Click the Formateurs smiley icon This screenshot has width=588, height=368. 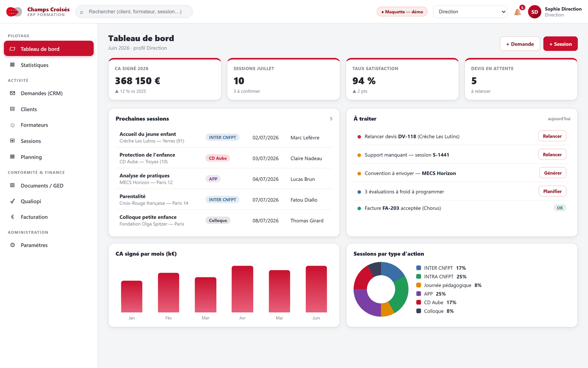(x=12, y=125)
